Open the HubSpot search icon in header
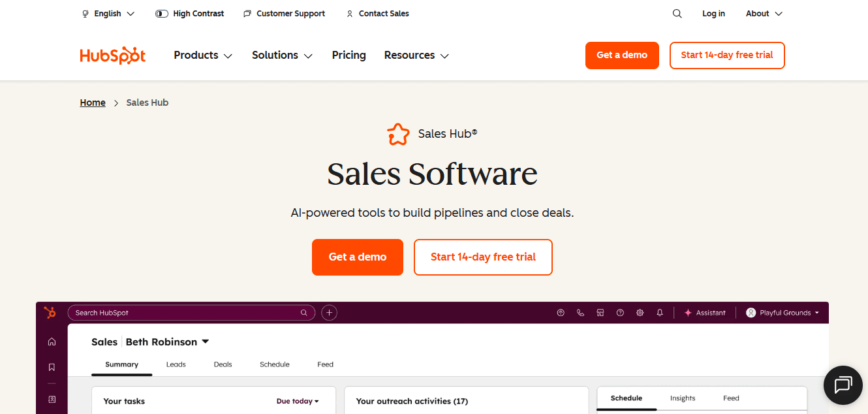Viewport: 868px width, 414px height. click(677, 13)
